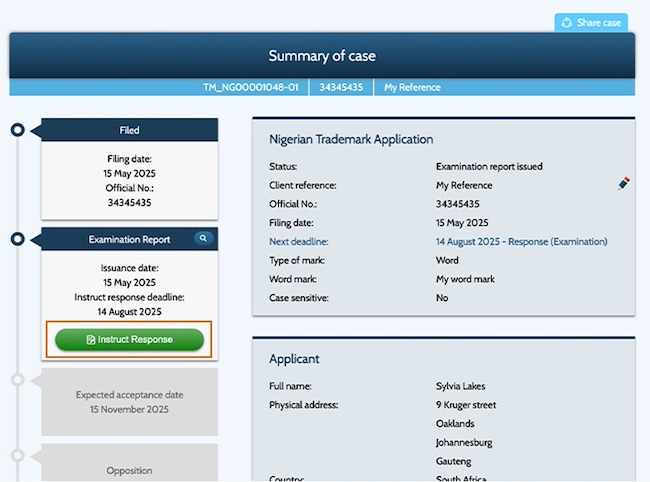650x482 pixels.
Task: Select the Filed timeline circle marker
Action: point(17,130)
